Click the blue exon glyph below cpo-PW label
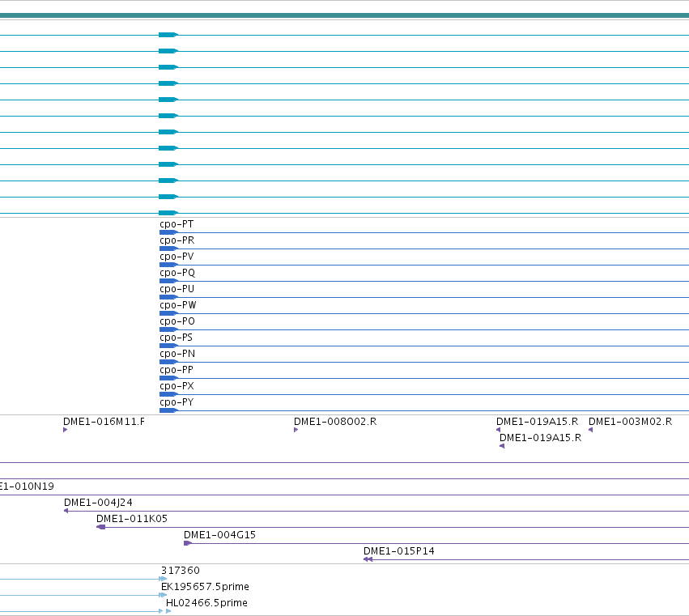Viewport: 689px width, 616px height. click(168, 313)
